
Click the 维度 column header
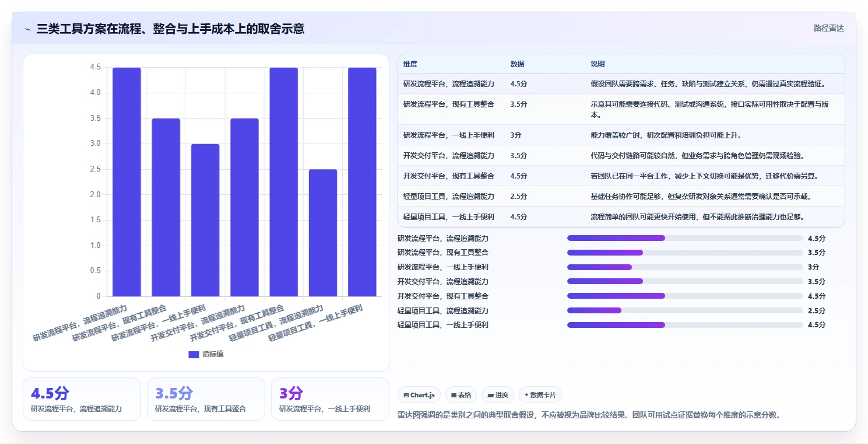coord(410,64)
